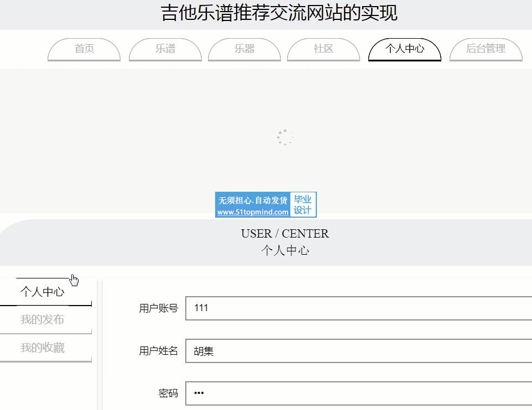532x410 pixels.
Task: Select 个人中心 in the left sidebar
Action: point(43,292)
